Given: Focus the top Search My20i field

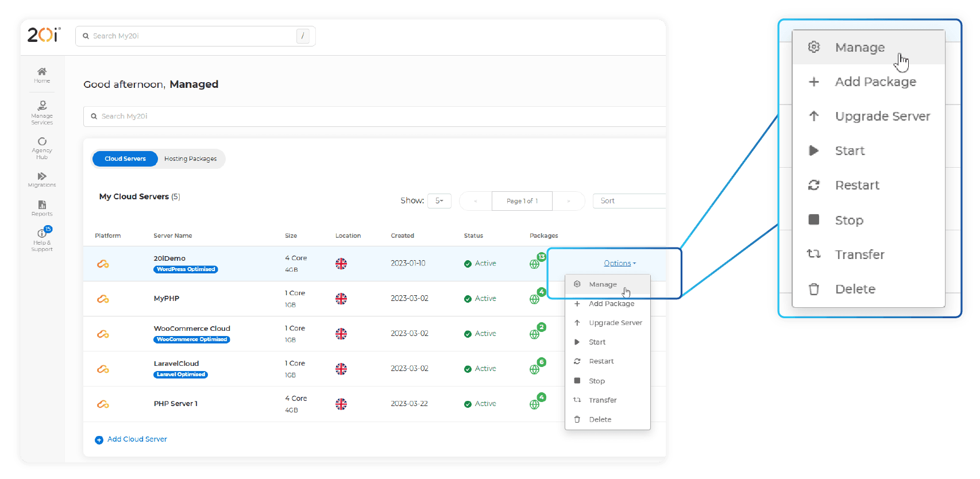Looking at the screenshot, I should click(x=195, y=36).
